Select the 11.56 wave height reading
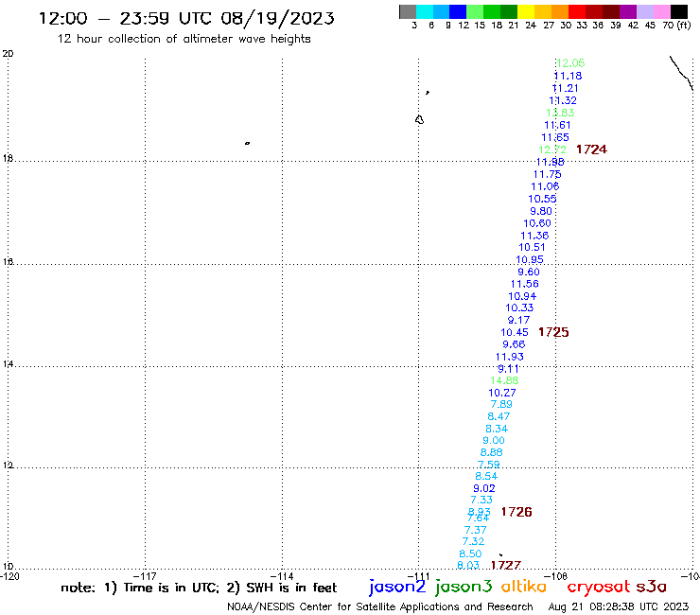The image size is (700, 615). point(525,284)
